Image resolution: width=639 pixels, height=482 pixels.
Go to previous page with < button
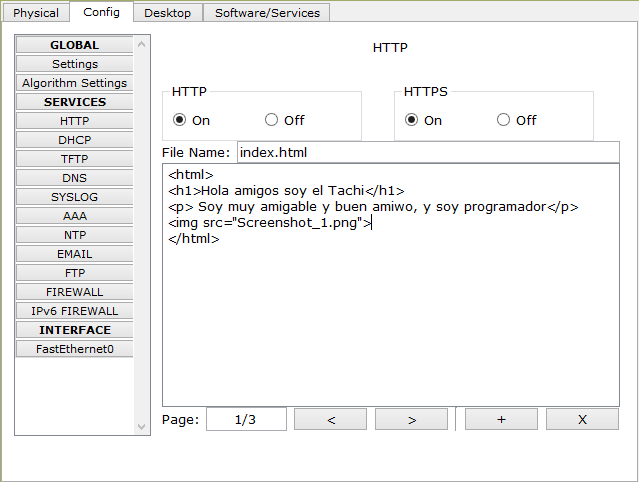pyautogui.click(x=331, y=419)
